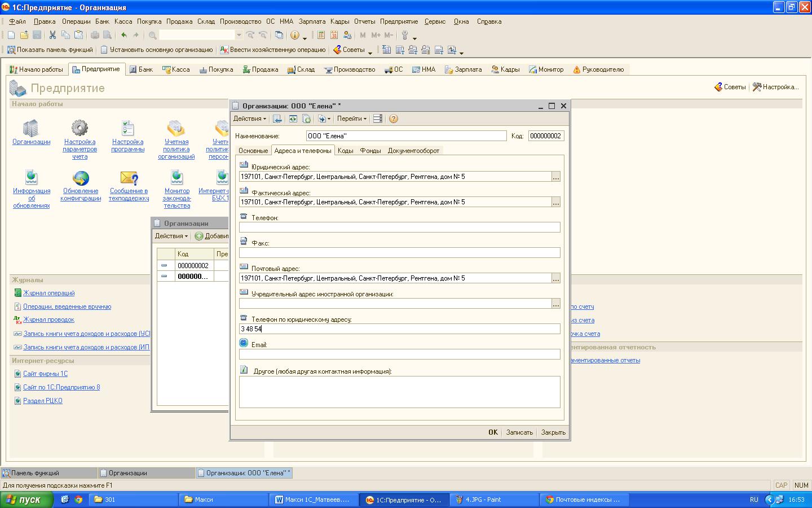Click Ввести хозяйственную операцию button
The height and width of the screenshot is (508, 812).
[x=273, y=50]
